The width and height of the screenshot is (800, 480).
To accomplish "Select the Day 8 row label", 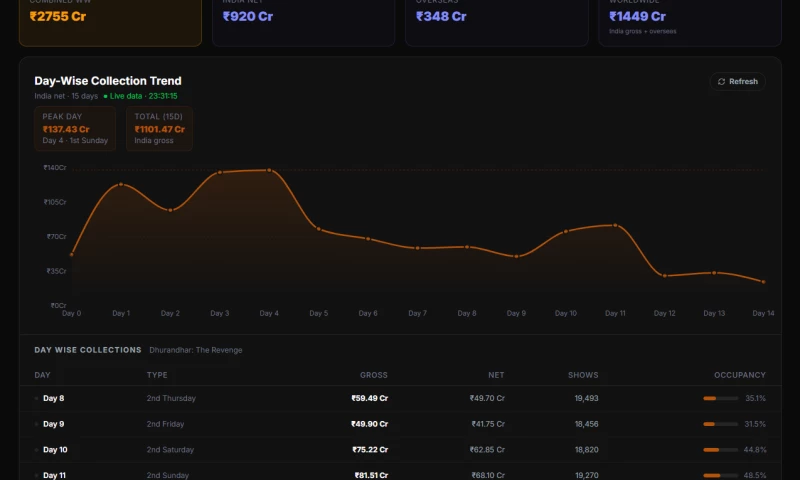I will (54, 398).
